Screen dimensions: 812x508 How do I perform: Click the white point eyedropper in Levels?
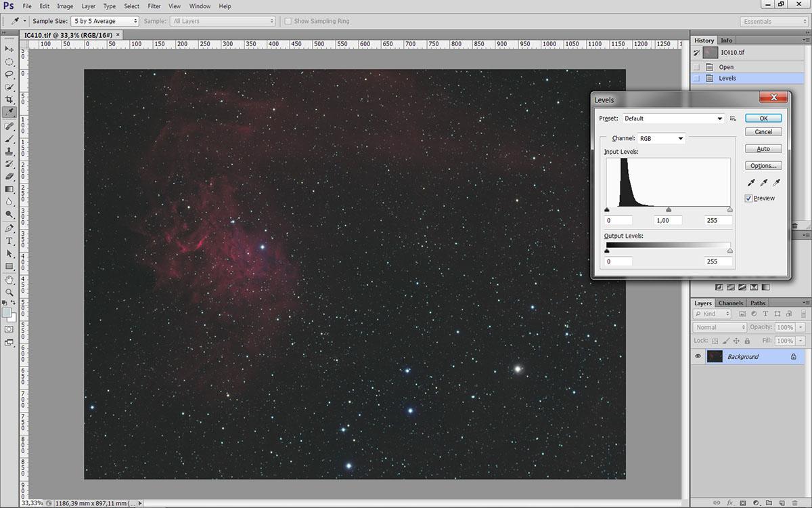(776, 183)
